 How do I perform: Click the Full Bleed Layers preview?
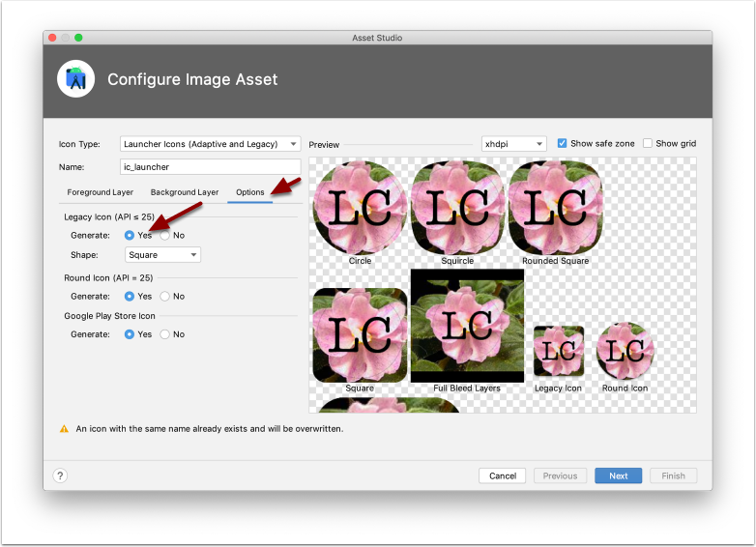pyautogui.click(x=467, y=327)
